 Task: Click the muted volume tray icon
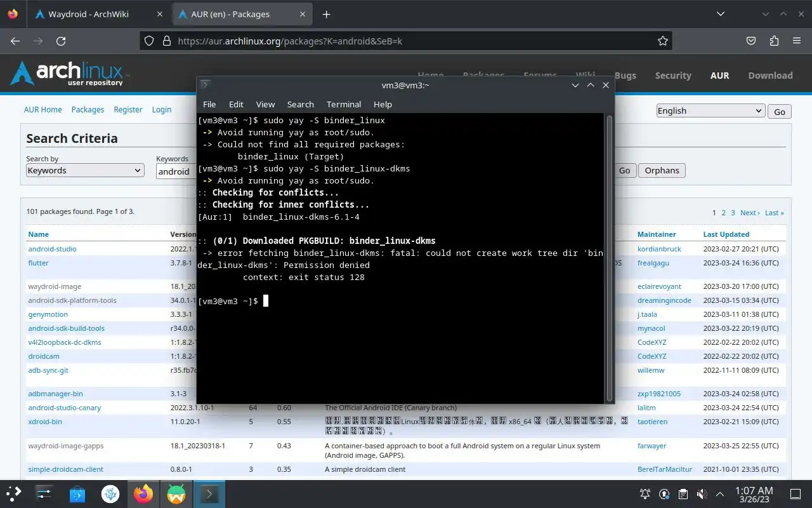(x=702, y=493)
